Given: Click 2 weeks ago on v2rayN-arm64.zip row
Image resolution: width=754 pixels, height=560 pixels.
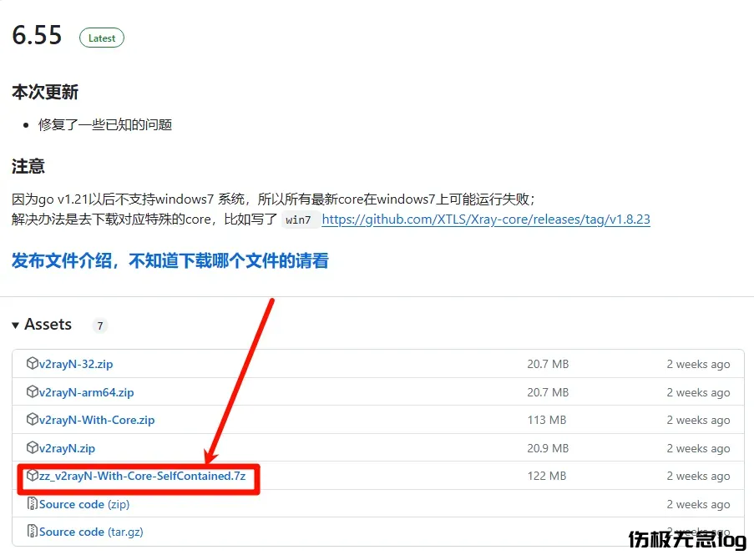Looking at the screenshot, I should [x=698, y=393].
